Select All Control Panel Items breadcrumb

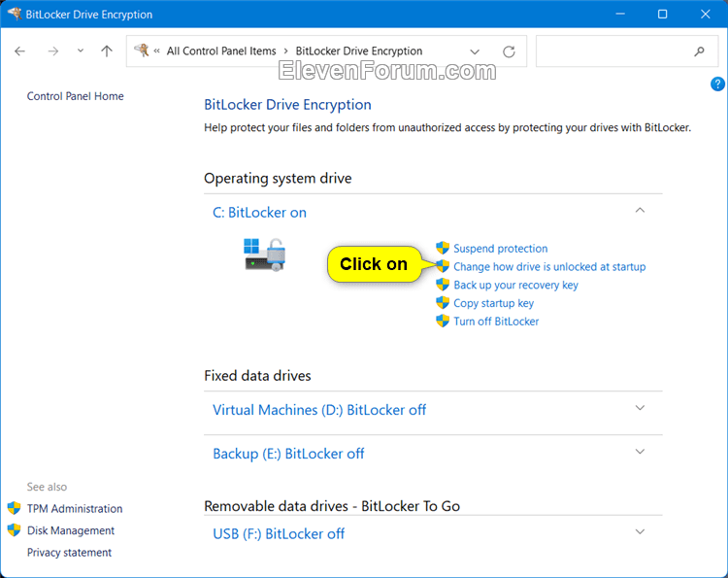point(221,51)
